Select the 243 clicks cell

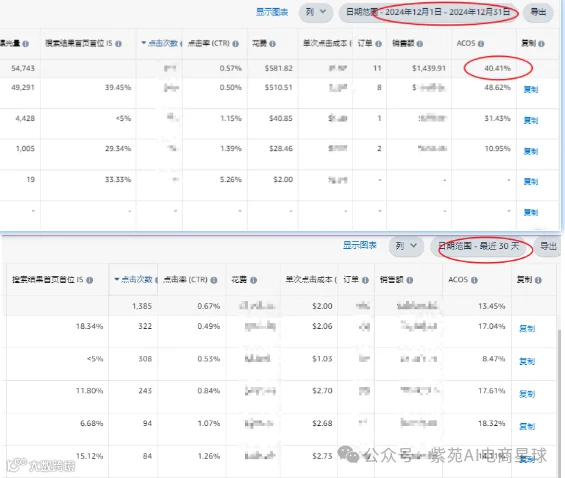(145, 391)
